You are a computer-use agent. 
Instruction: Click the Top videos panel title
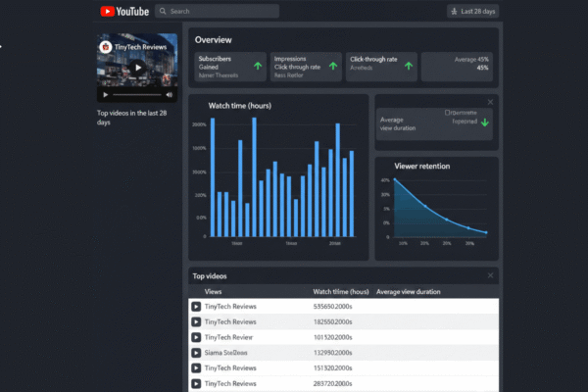(210, 276)
